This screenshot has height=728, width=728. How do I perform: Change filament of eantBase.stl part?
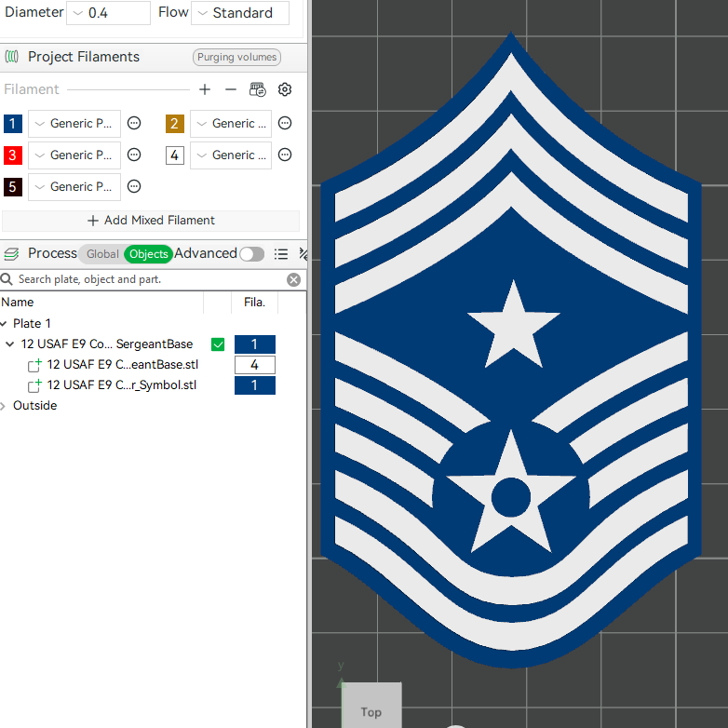tap(255, 365)
